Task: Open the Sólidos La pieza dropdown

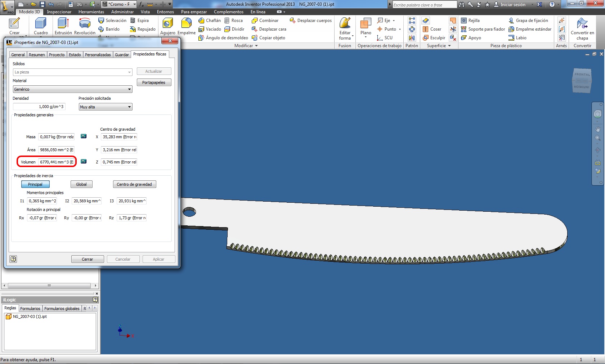Action: pos(72,72)
